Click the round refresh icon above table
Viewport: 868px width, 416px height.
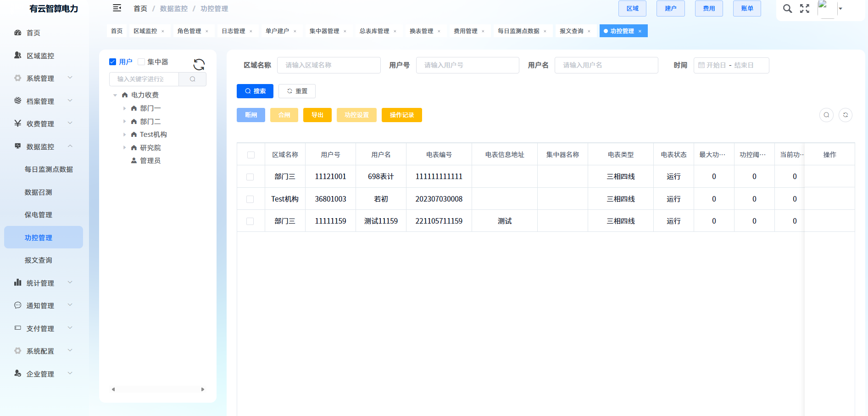tap(846, 115)
